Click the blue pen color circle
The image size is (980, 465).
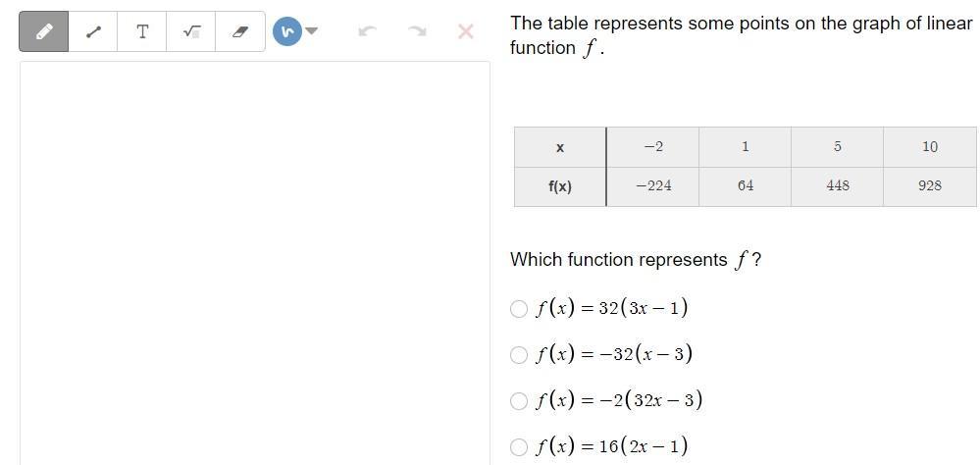[x=286, y=31]
